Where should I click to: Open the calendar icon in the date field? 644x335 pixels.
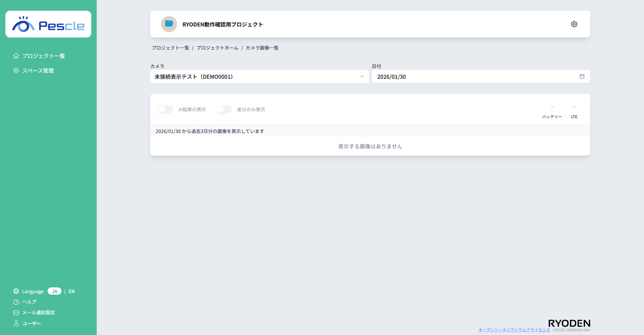(x=582, y=76)
